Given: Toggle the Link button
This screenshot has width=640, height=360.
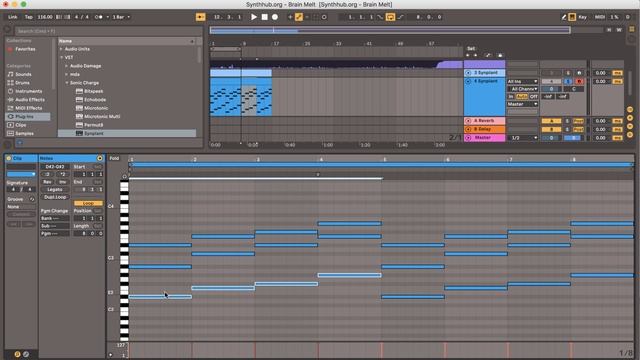Looking at the screenshot, I should coord(13,17).
